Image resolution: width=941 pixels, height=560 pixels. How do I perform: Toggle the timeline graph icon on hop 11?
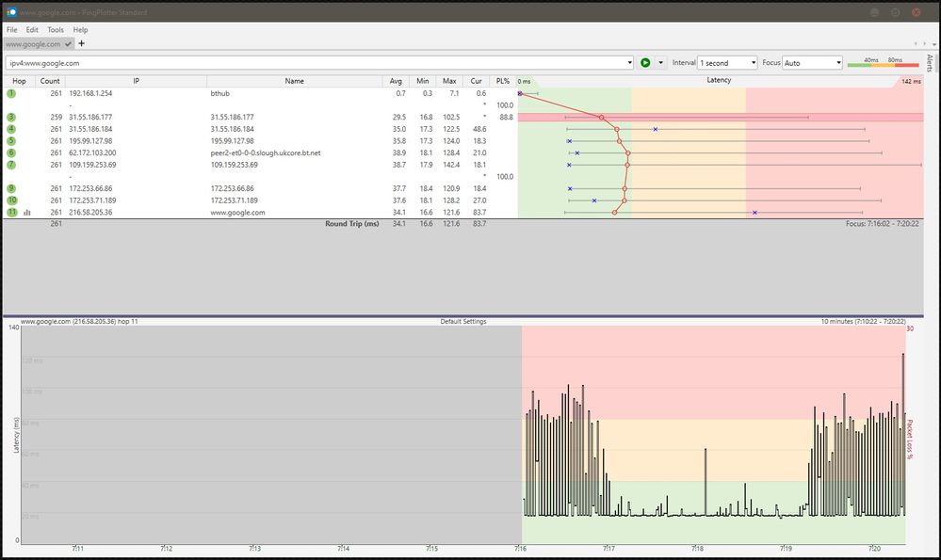(x=27, y=213)
